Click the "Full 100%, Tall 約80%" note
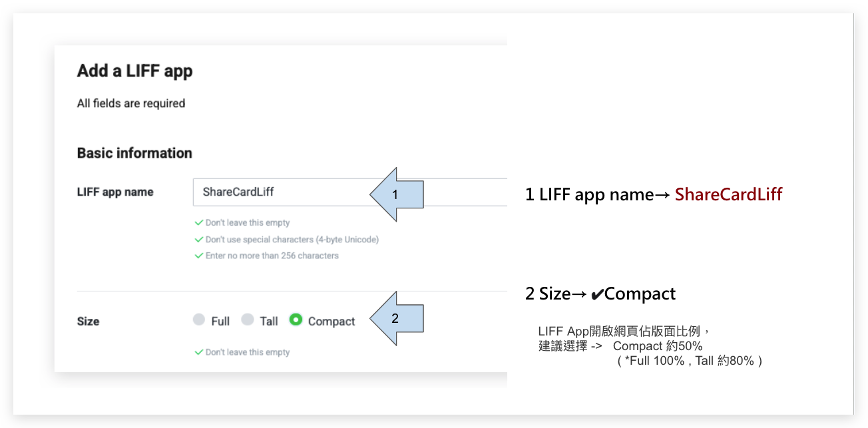 coord(689,361)
